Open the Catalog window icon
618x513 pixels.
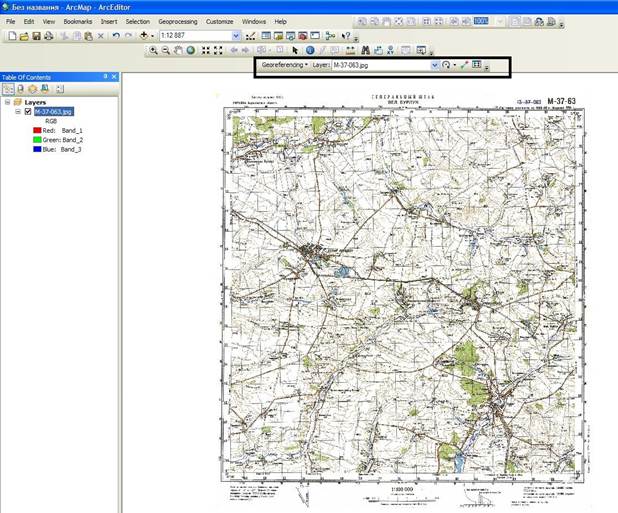(x=278, y=36)
